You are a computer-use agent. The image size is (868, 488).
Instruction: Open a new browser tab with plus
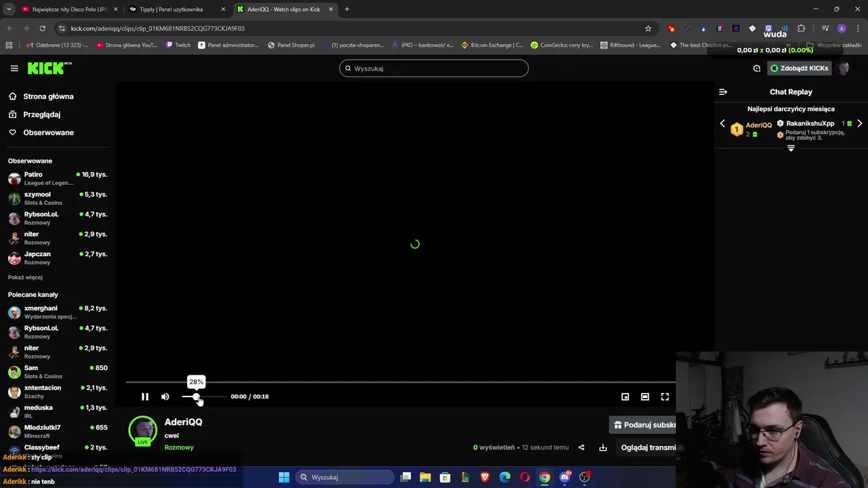(x=347, y=9)
